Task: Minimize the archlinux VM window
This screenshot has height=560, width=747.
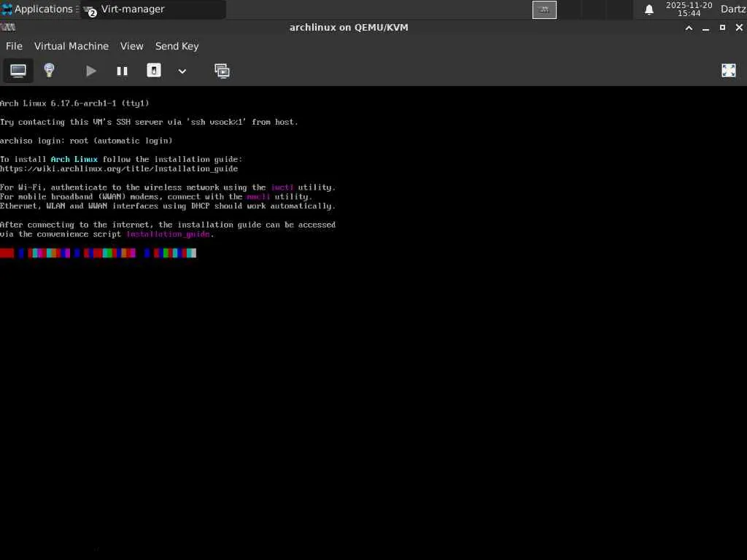Action: [705, 28]
